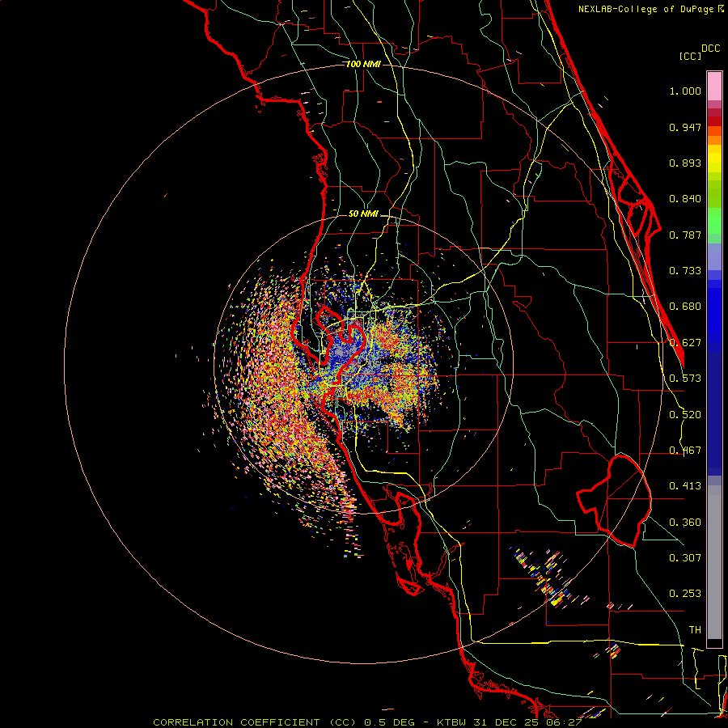Screen dimensions: 728x728
Task: Click the 0.5 DEG elevation text
Action: pyautogui.click(x=390, y=722)
